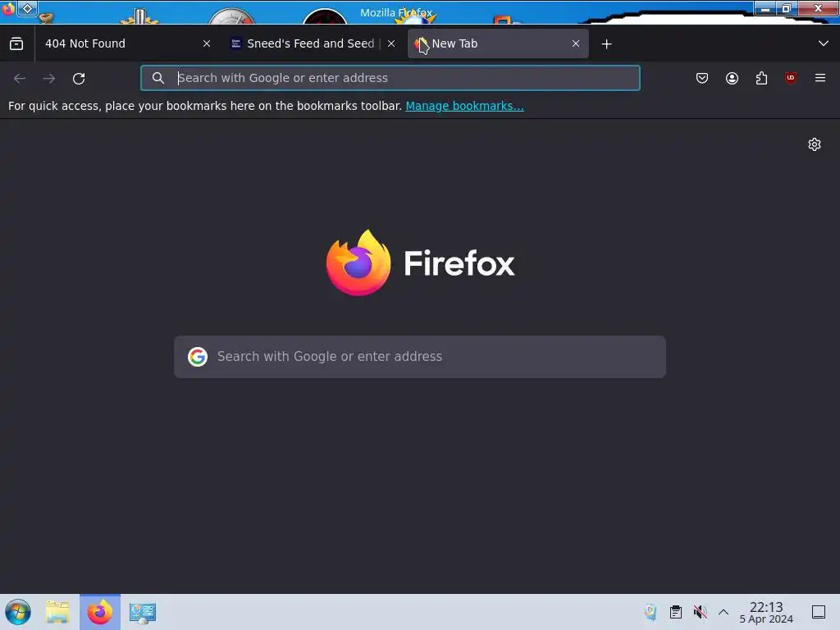The width and height of the screenshot is (840, 630).
Task: Open the file manager taskbar icon
Action: pyautogui.click(x=57, y=612)
